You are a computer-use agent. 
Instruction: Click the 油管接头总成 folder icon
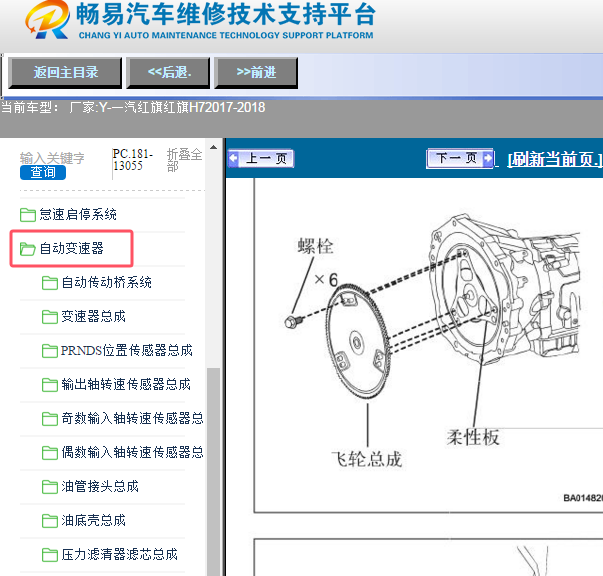(50, 486)
